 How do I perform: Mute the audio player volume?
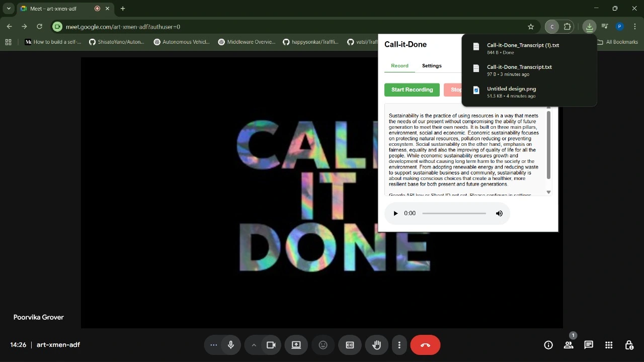click(499, 214)
